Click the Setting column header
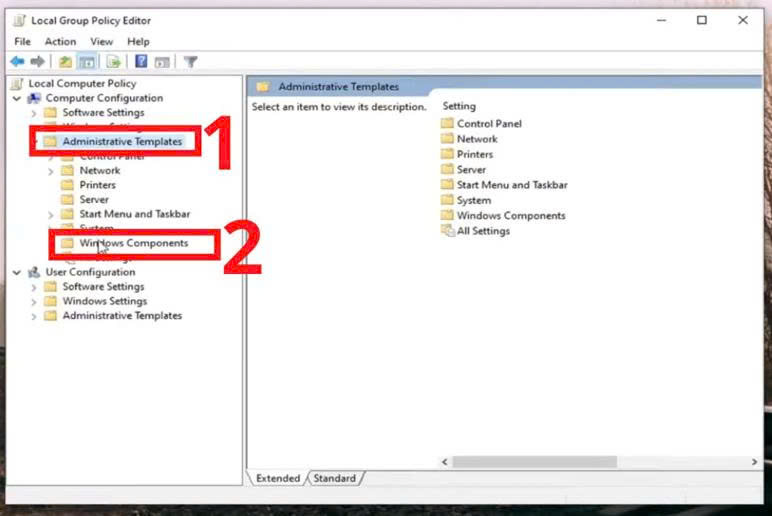 [x=460, y=106]
